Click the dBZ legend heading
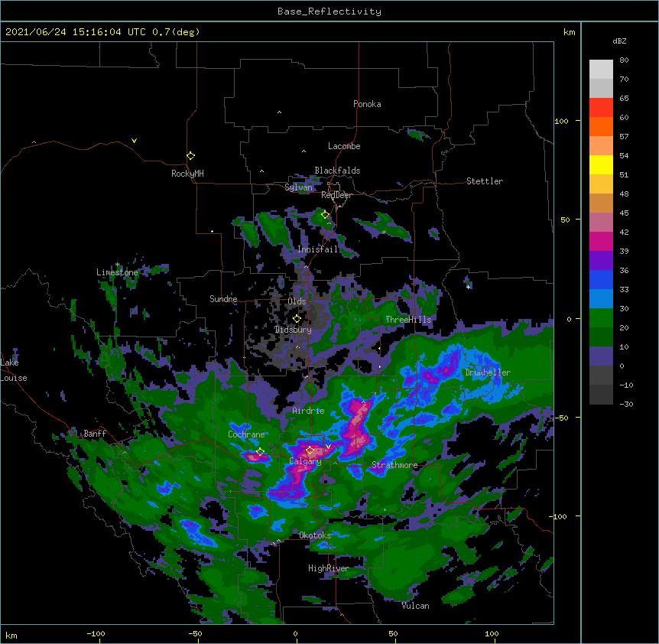 (619, 41)
